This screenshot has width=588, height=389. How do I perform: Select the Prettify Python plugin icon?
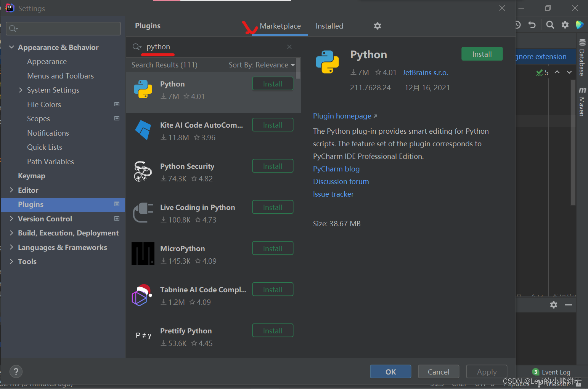click(143, 335)
